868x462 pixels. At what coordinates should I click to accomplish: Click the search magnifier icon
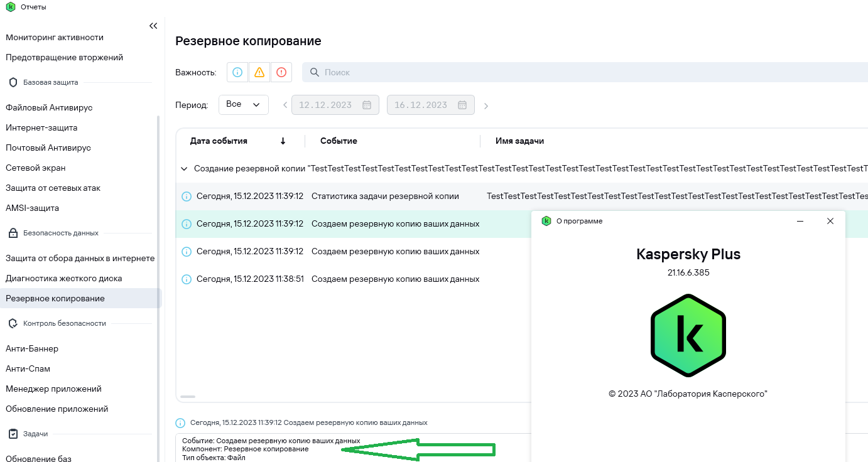pos(315,72)
